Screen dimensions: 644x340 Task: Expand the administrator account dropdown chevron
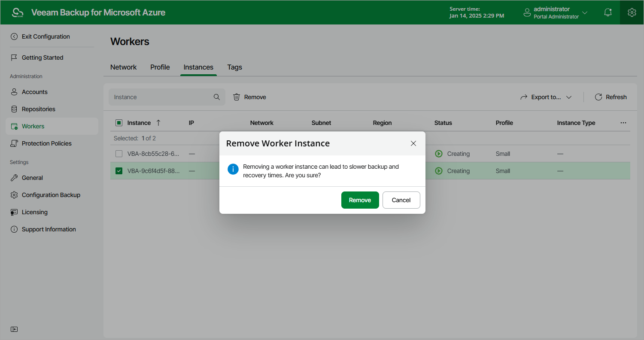point(585,12)
